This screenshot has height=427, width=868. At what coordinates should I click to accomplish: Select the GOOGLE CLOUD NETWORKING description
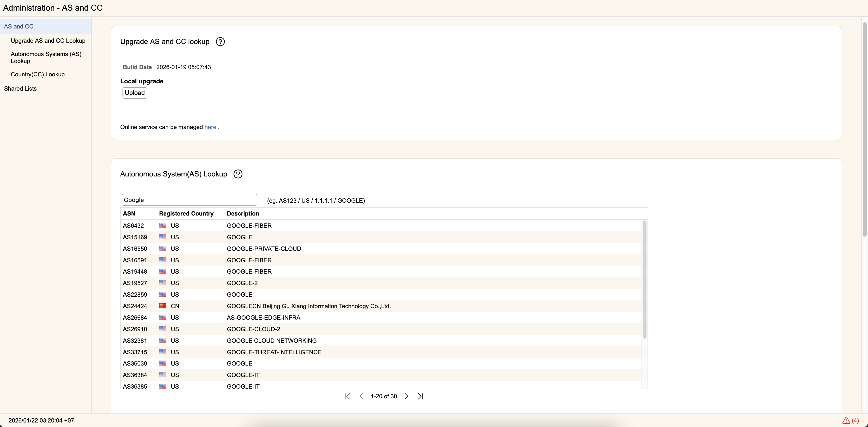pos(271,340)
